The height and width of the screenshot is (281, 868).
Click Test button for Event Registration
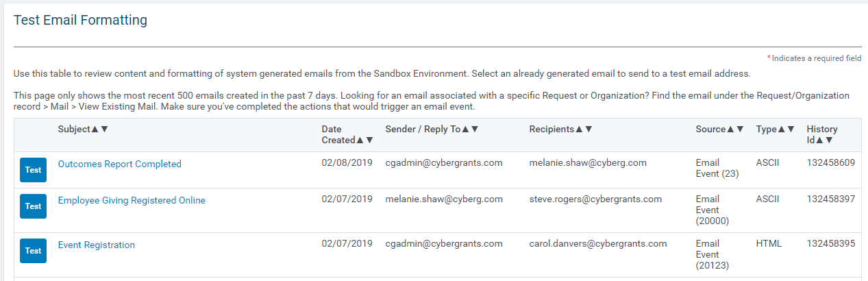click(33, 251)
